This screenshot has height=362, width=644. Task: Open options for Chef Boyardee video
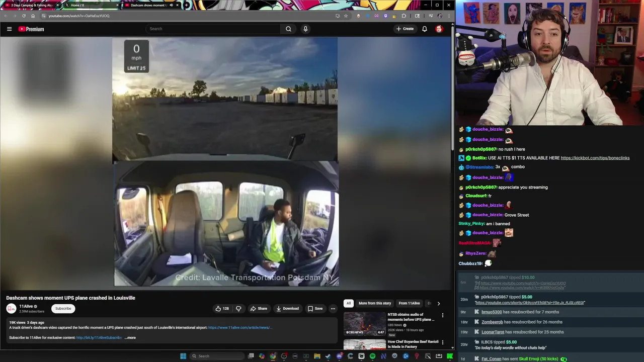443,342
